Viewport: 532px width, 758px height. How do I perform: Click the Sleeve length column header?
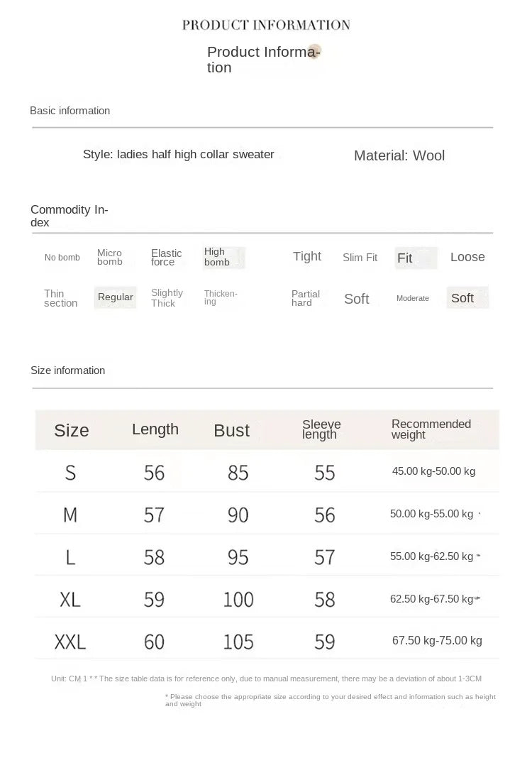point(321,429)
